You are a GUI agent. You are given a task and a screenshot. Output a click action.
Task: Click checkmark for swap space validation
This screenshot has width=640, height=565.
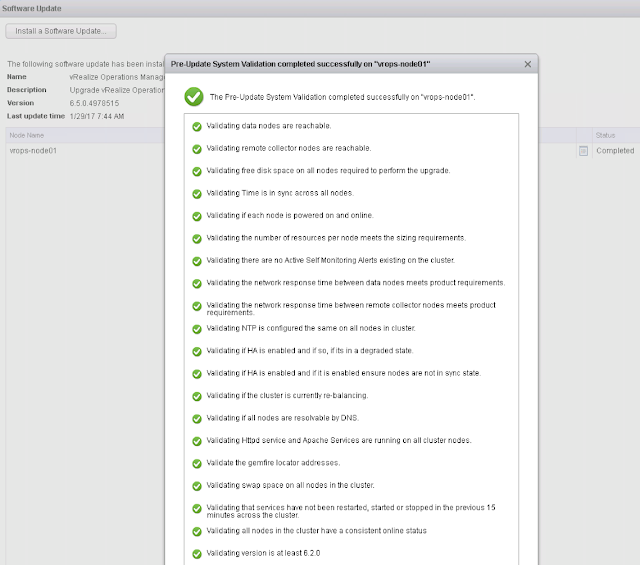tap(197, 486)
